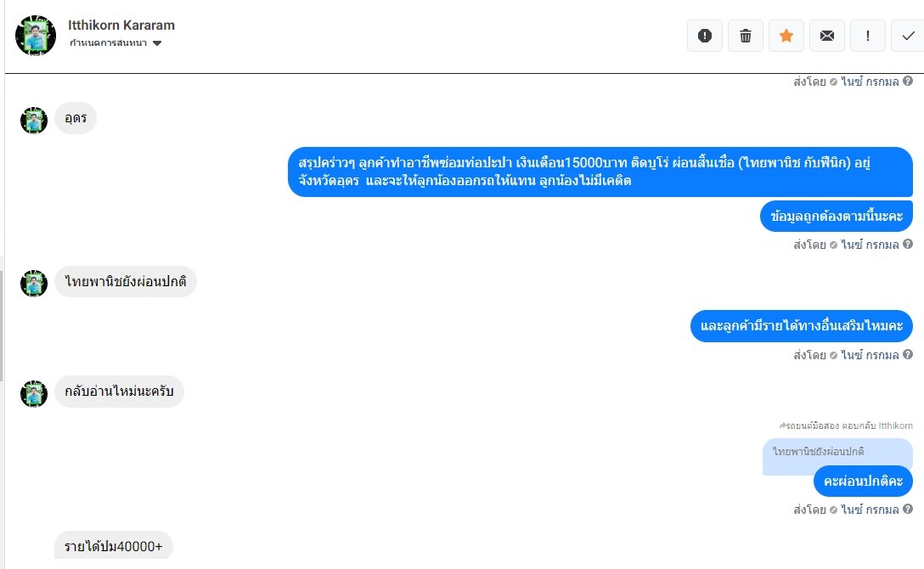Open the กำหนดการสนทนา dropdown arrow
This screenshot has width=924, height=569.
[157, 43]
